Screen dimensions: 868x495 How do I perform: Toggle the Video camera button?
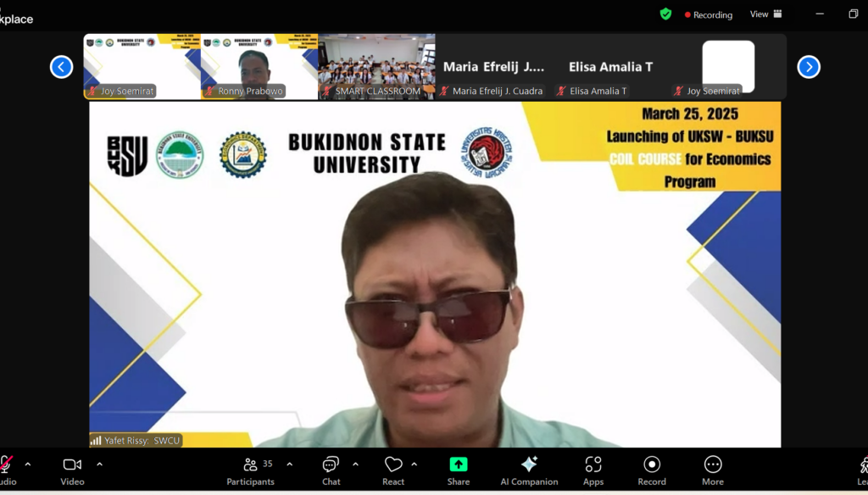coord(72,470)
